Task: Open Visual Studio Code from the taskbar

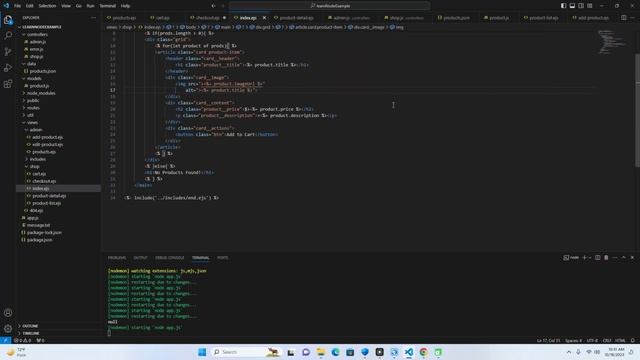Action: [x=409, y=352]
